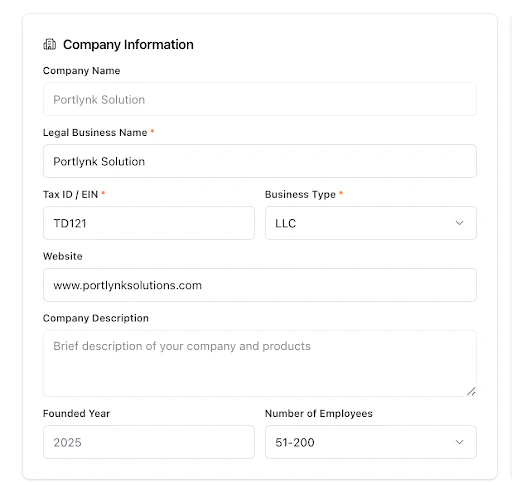Click the Legal Business Name label
The image size is (512, 485).
(x=95, y=132)
